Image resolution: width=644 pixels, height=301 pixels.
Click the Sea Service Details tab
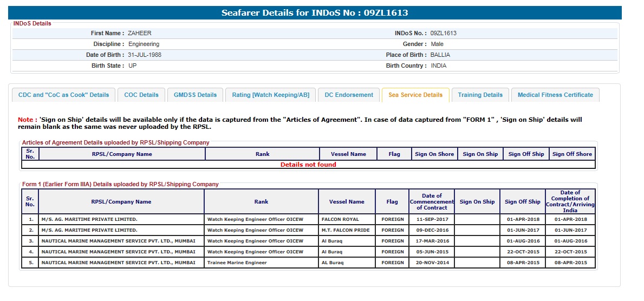(x=415, y=95)
